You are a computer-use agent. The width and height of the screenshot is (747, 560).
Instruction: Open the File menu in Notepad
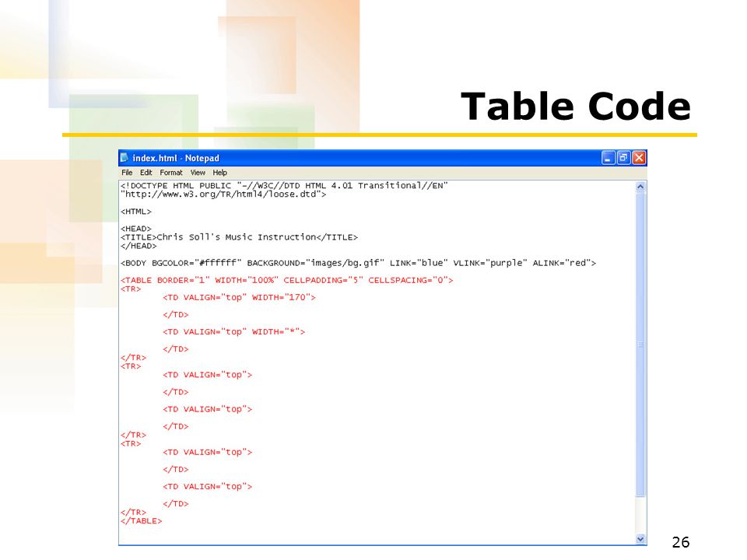pos(127,173)
